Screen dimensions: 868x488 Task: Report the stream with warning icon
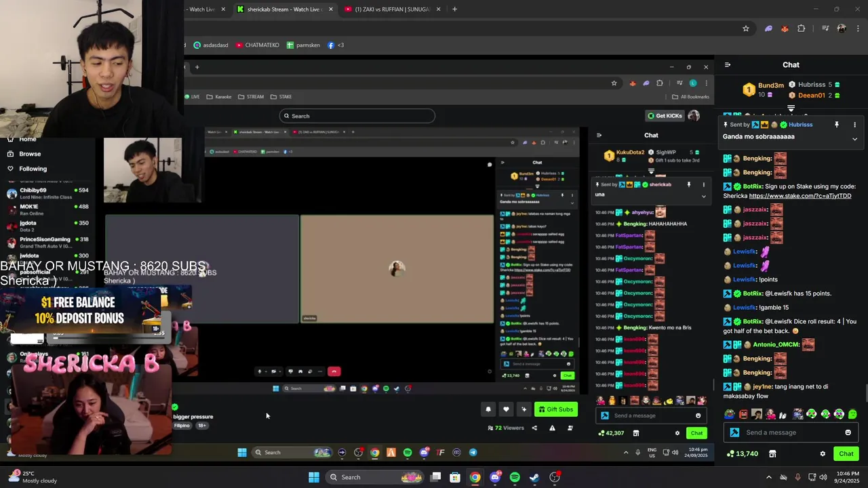552,428
